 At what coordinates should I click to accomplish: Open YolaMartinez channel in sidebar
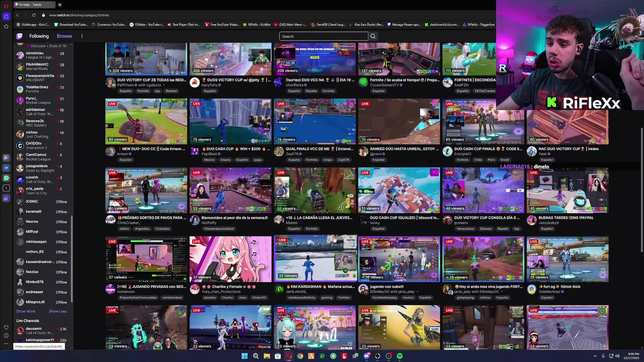42,89
